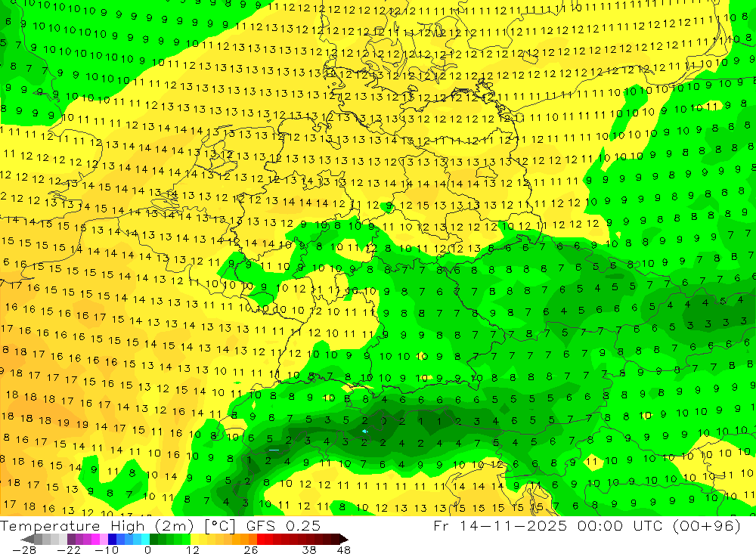Pick the bright red legend swatch
Screen dimensions: 756x554
(261, 539)
